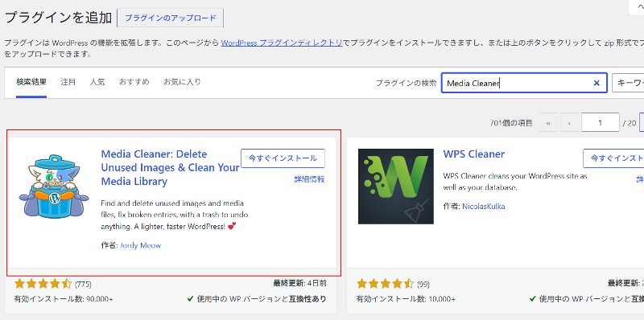Click the (775) ratings count
This screenshot has height=320, width=644.
(83, 285)
